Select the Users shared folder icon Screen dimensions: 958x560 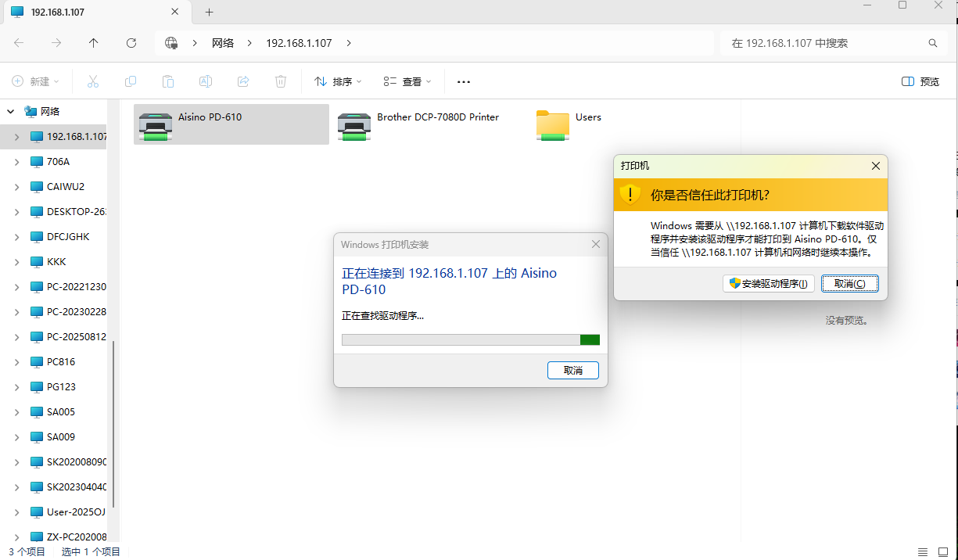[x=553, y=125]
